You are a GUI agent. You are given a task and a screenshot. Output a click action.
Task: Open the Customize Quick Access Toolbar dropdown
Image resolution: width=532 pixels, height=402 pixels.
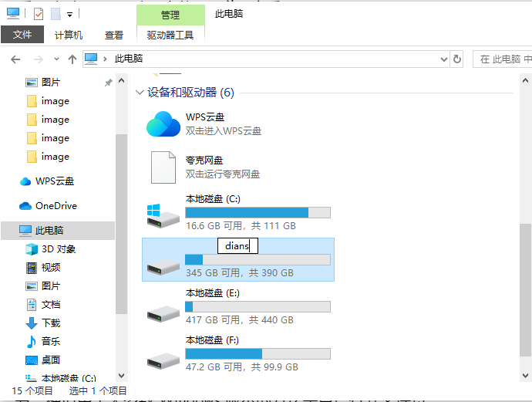click(x=69, y=15)
